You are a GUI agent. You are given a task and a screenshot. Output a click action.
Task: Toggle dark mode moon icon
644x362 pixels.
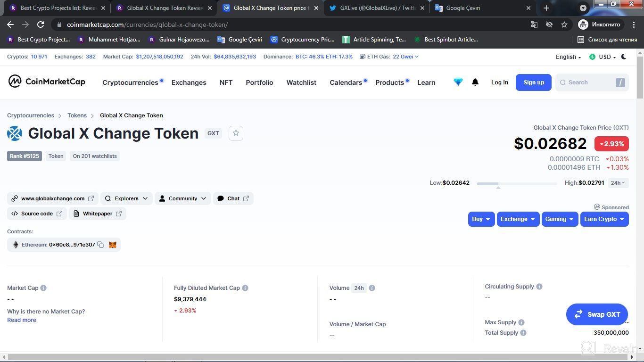pyautogui.click(x=624, y=57)
